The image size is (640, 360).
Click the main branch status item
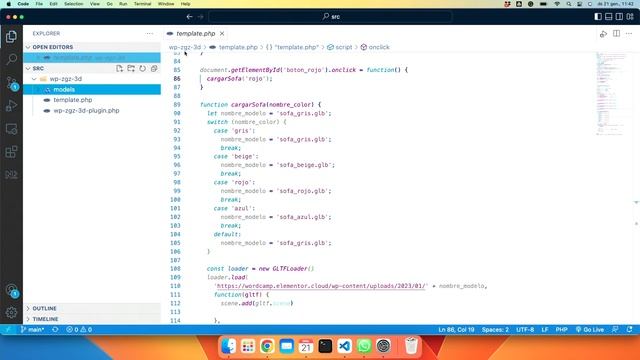click(32, 330)
